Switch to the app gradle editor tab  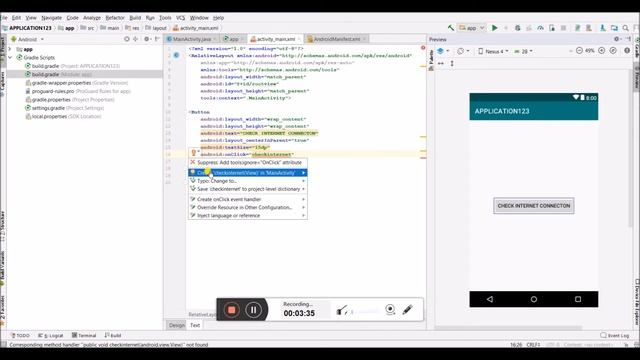point(233,39)
